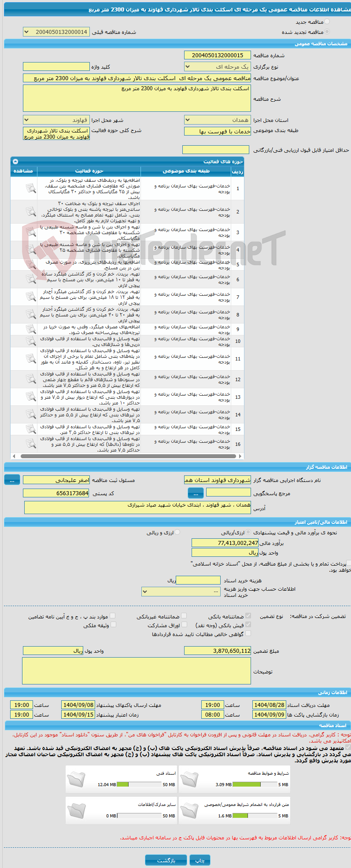Click ellipsis button next to مرجع پاسخگویی
351x868 pixels.
click(196, 493)
